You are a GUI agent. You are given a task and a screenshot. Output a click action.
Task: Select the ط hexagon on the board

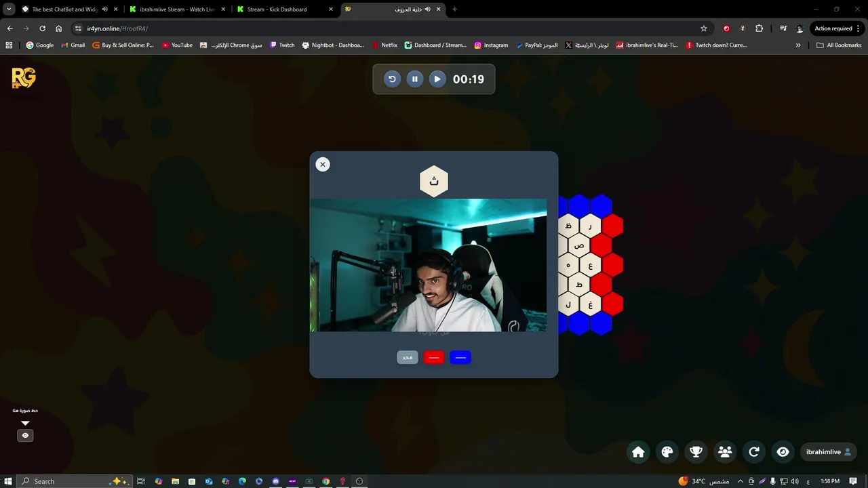(579, 285)
